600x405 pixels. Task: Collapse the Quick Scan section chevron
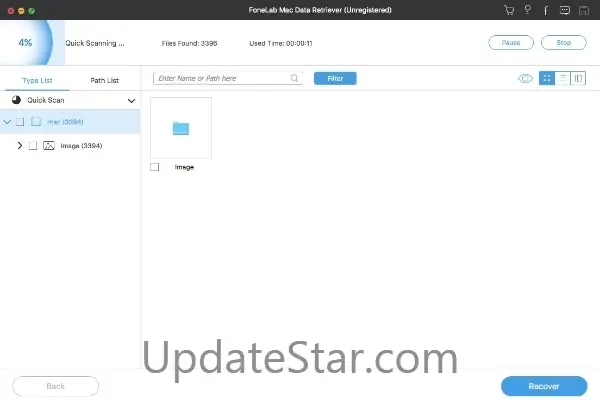click(x=131, y=101)
